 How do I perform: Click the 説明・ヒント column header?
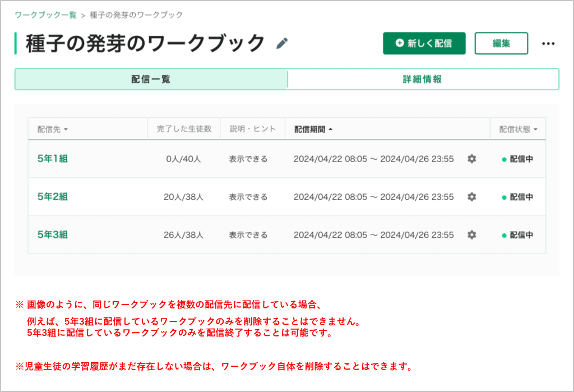[253, 129]
